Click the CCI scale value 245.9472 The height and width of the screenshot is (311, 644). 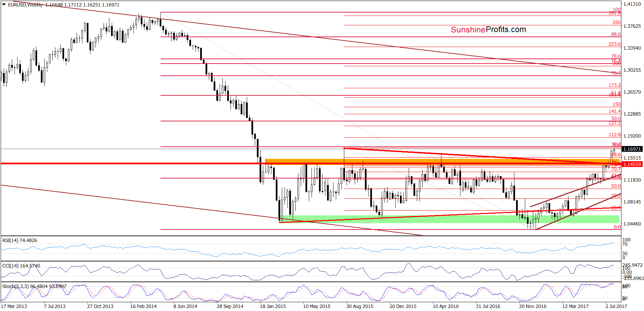[633, 265]
